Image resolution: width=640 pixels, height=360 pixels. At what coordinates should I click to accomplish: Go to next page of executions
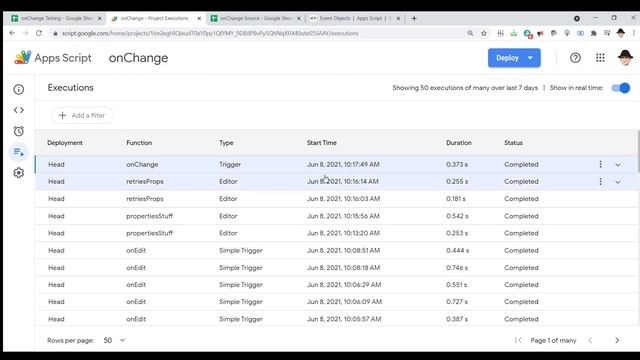coord(617,340)
